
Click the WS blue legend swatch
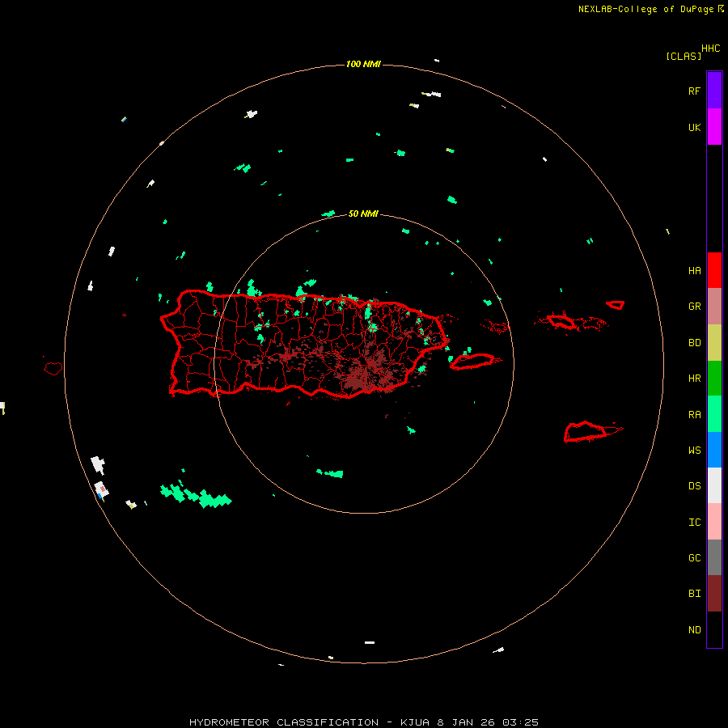714,450
